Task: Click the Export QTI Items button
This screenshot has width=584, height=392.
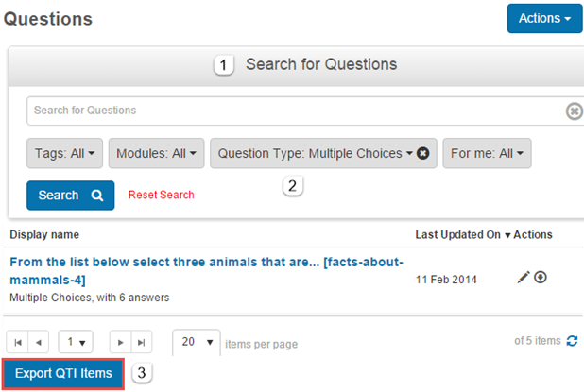Action: (x=63, y=373)
